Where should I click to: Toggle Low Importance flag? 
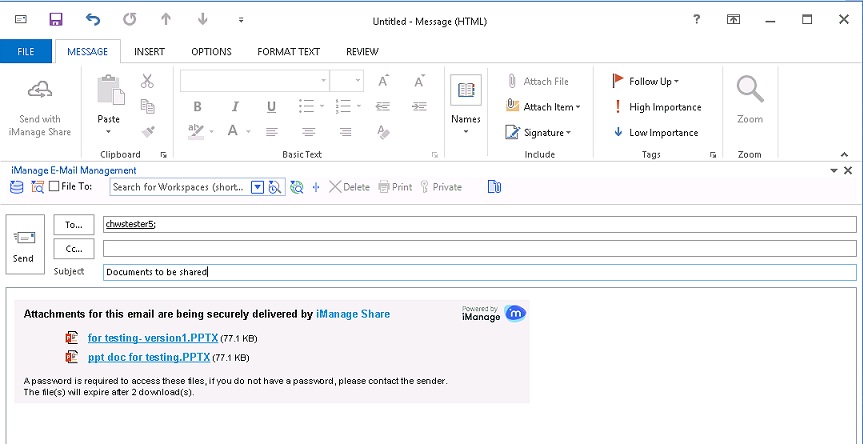656,132
